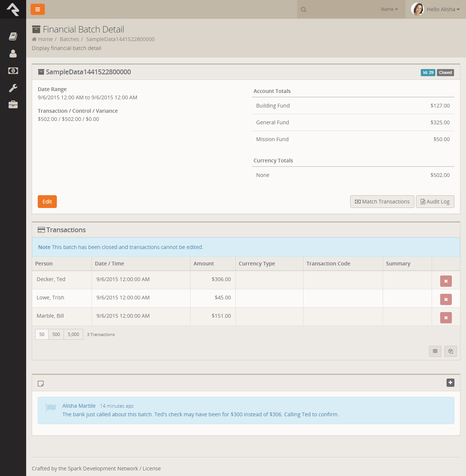The width and height of the screenshot is (466, 476).
Task: Sort by Transaction Code column header
Action: [x=328, y=264]
